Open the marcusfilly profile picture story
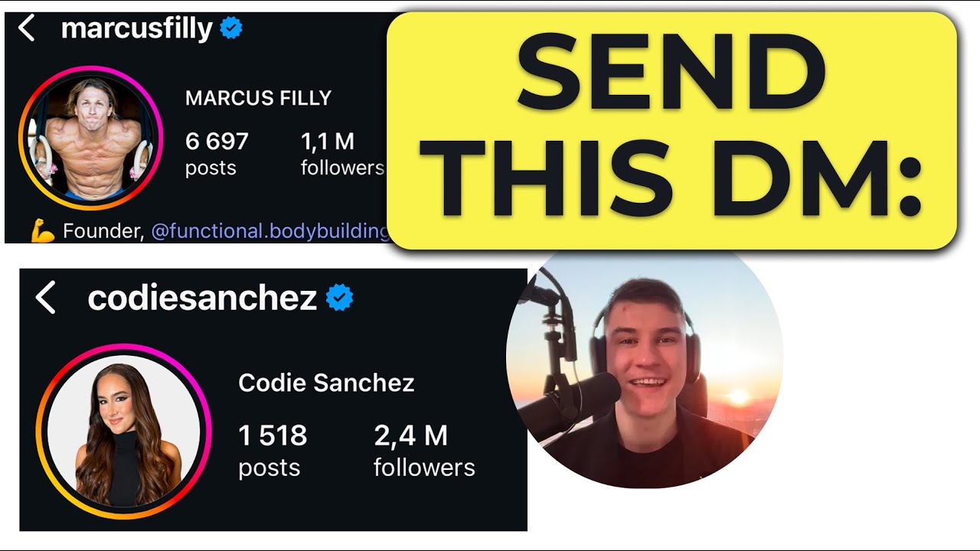Screen dimensions: 980x551 (90, 139)
